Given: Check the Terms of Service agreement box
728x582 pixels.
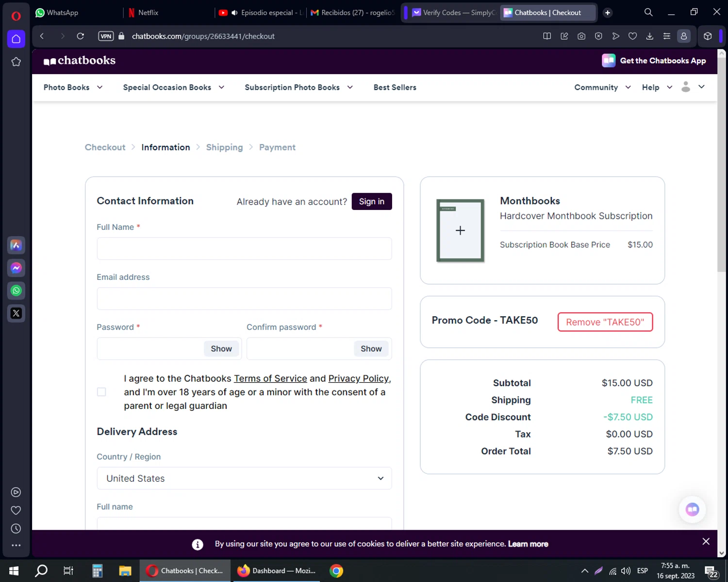Looking at the screenshot, I should point(101,392).
